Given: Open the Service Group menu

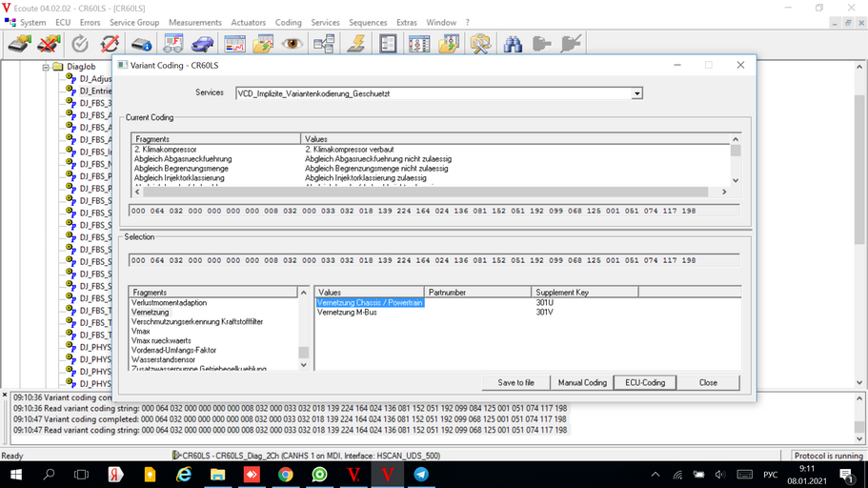Looking at the screenshot, I should (134, 23).
